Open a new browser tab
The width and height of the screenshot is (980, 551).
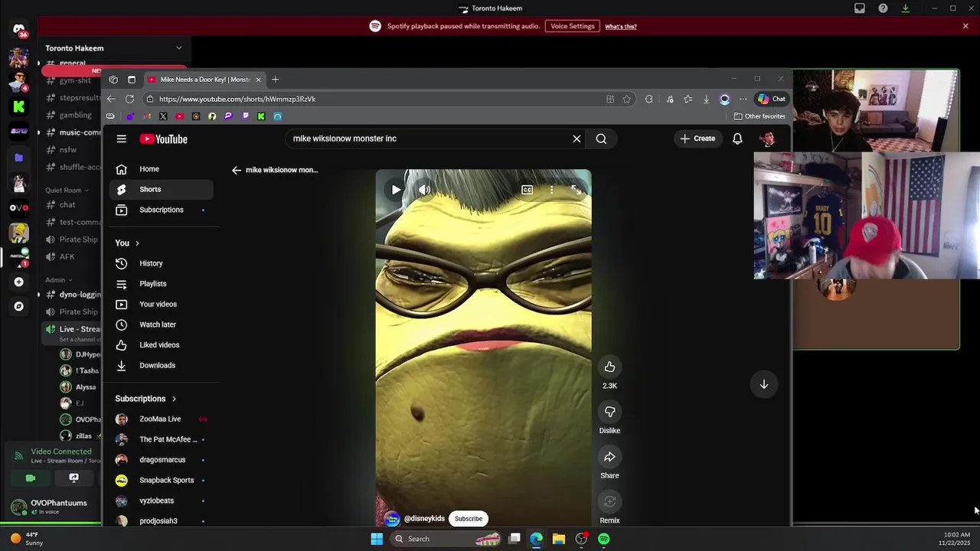[275, 80]
